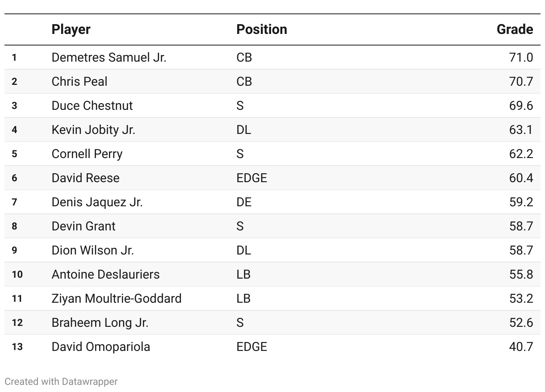
Task: Click Cornell Perry's grade 62.2
Action: [x=521, y=154]
